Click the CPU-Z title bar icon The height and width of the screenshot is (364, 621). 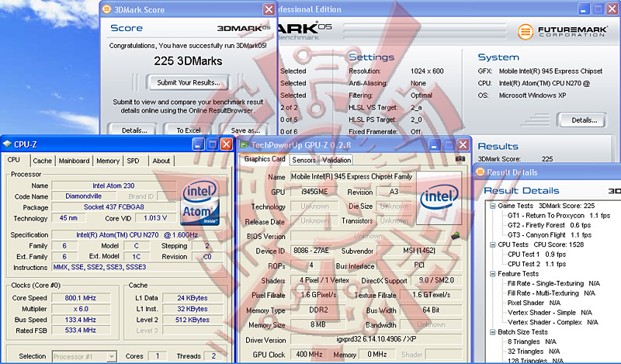pos(7,144)
